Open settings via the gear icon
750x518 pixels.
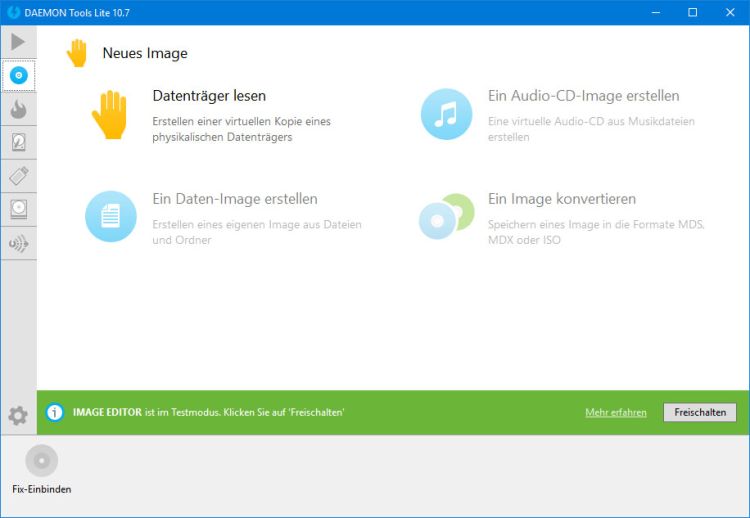pos(18,415)
